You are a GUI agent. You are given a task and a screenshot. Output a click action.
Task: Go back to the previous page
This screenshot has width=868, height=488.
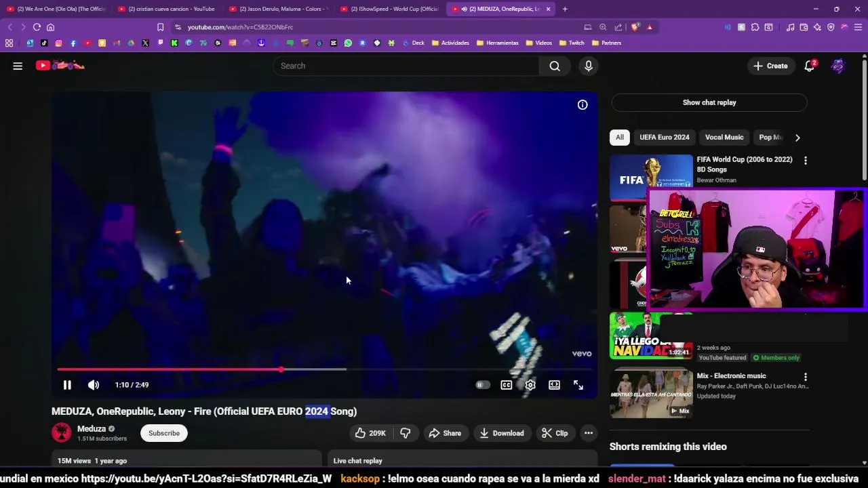[x=9, y=27]
